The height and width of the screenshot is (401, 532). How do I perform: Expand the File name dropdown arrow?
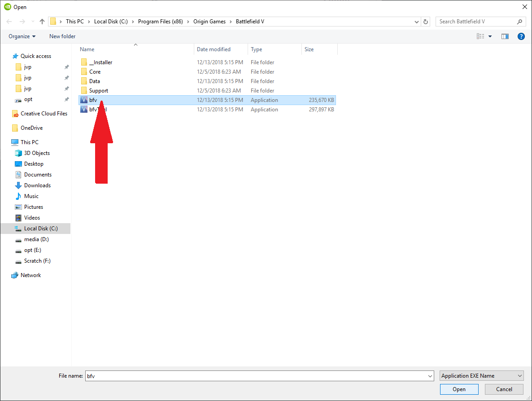(x=430, y=376)
